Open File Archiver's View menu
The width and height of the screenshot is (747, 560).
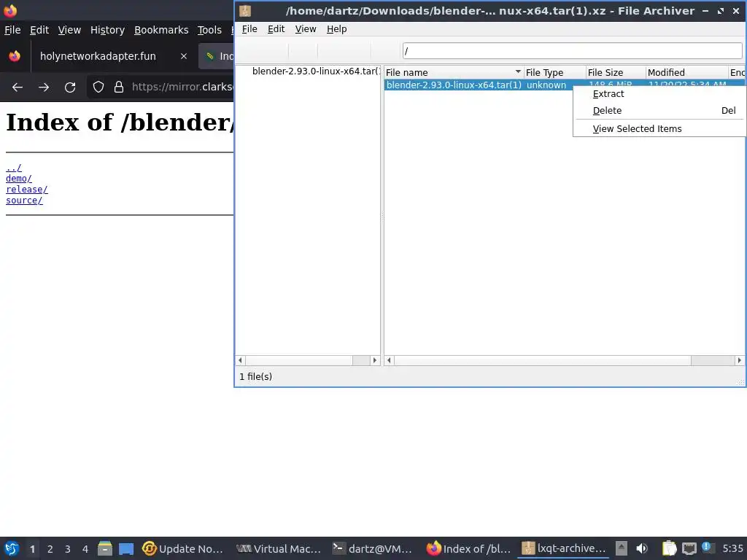pyautogui.click(x=306, y=29)
